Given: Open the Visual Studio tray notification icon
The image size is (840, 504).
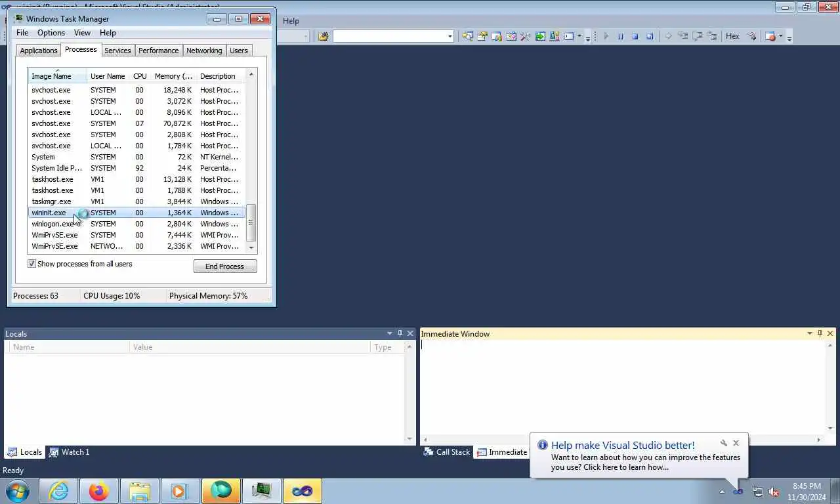Looking at the screenshot, I should (x=738, y=492).
